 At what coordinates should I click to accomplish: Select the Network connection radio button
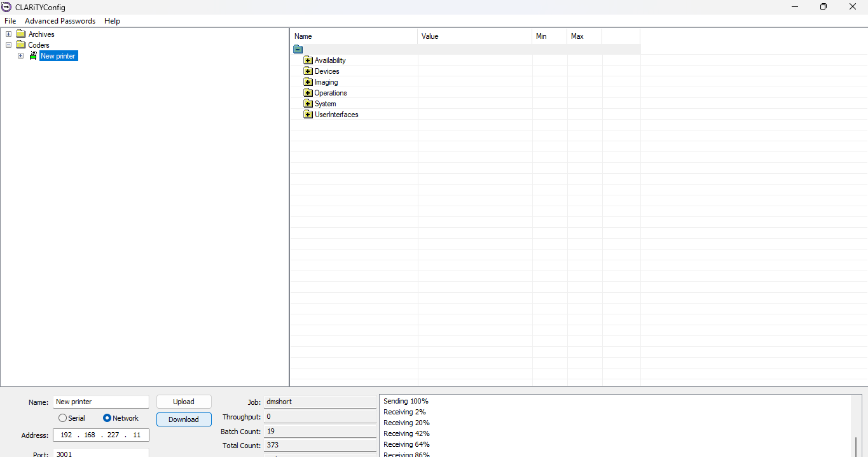(107, 418)
